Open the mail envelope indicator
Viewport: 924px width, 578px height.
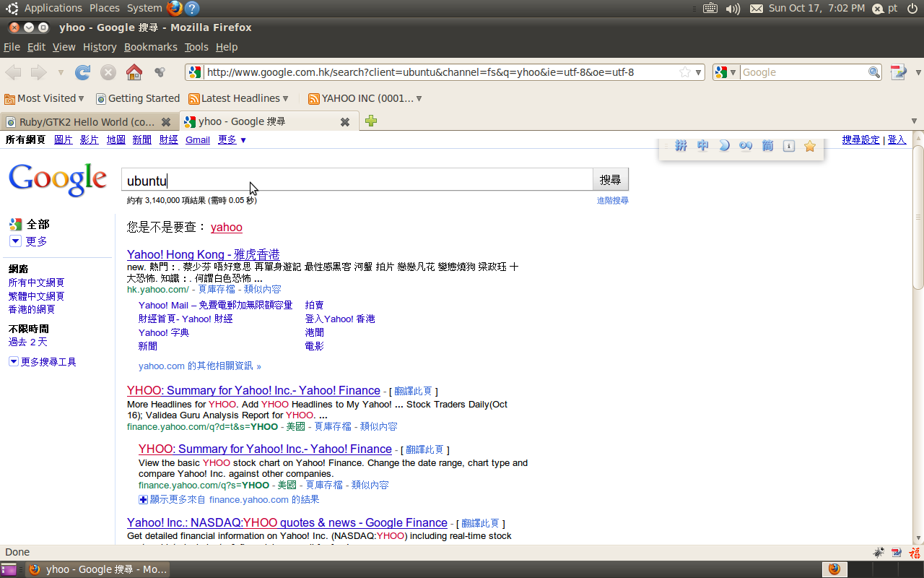tap(756, 8)
